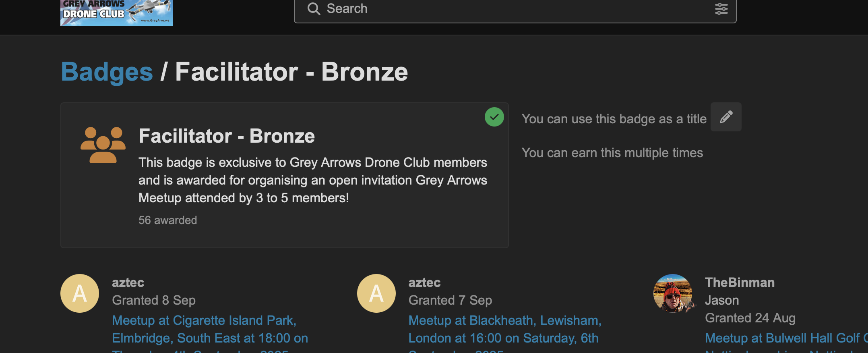Click the green checkmark badge-earned icon
This screenshot has height=353, width=868.
(494, 117)
